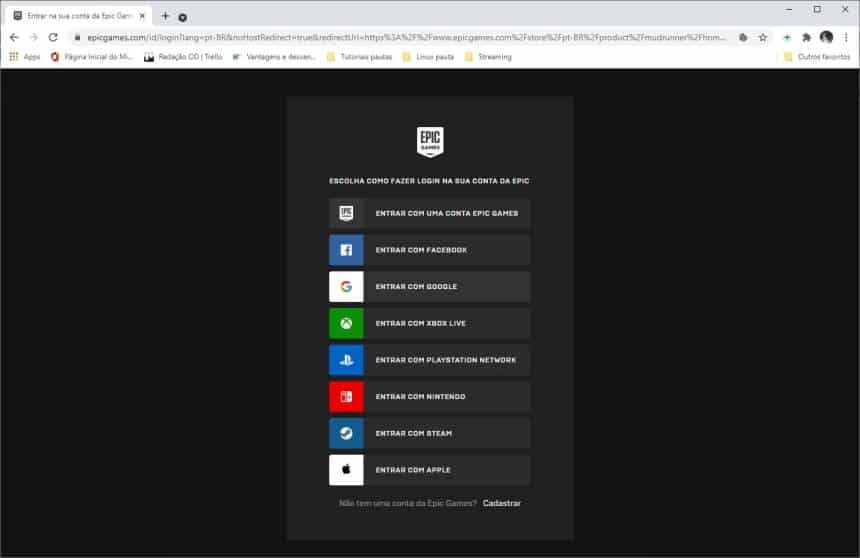
Task: Open the extensions puzzle icon
Action: [x=806, y=37]
